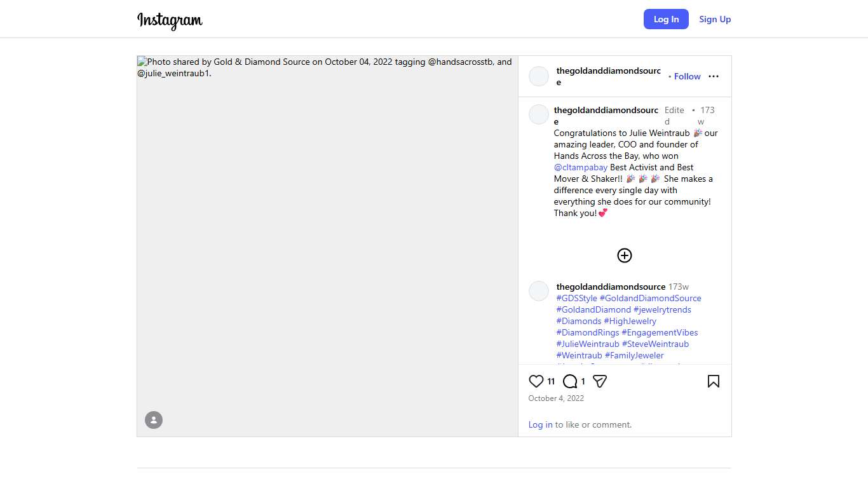The width and height of the screenshot is (868, 488).
Task: Show tagged users icon on photo
Action: coord(154,420)
